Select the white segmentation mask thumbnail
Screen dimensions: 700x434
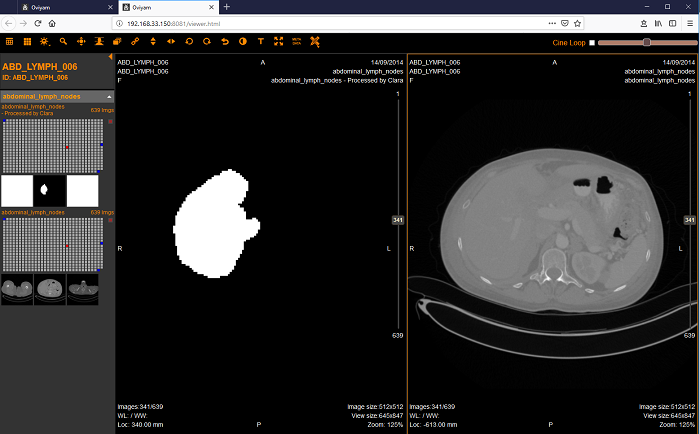pos(50,190)
